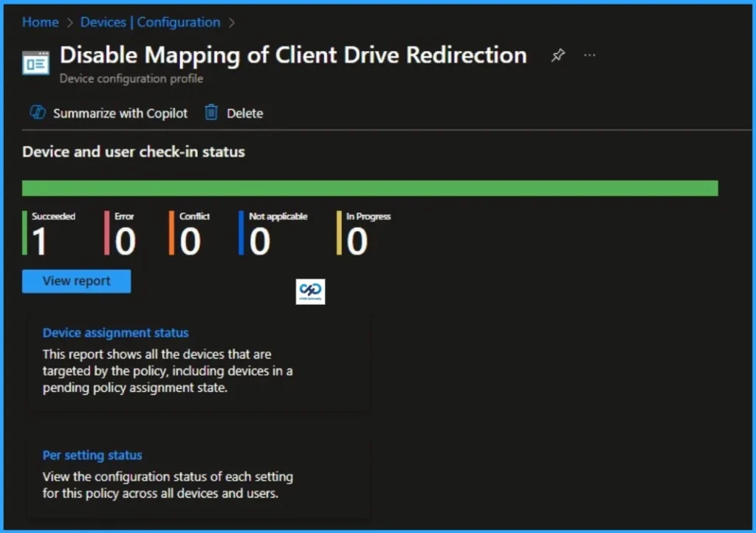Pin the configuration profile to dashboard
The image size is (756, 533).
click(x=557, y=55)
